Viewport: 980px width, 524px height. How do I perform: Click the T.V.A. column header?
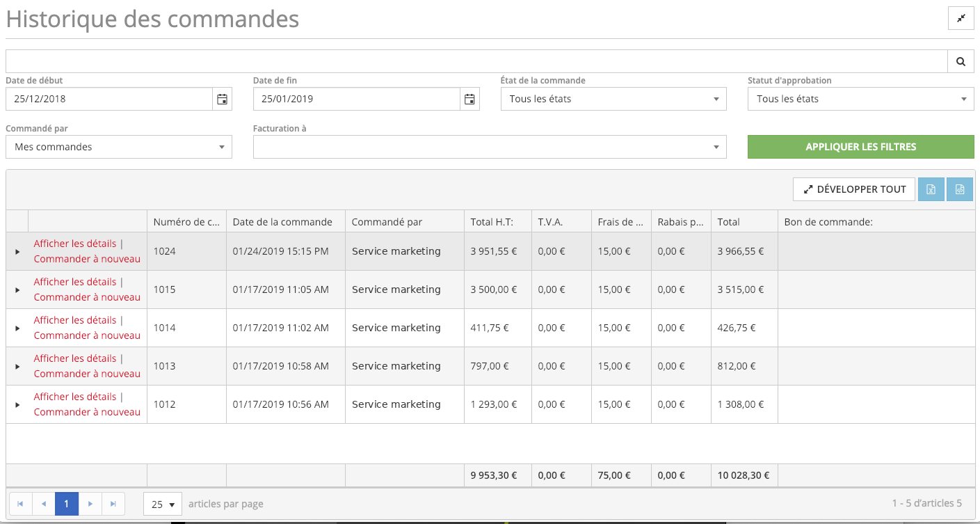561,222
